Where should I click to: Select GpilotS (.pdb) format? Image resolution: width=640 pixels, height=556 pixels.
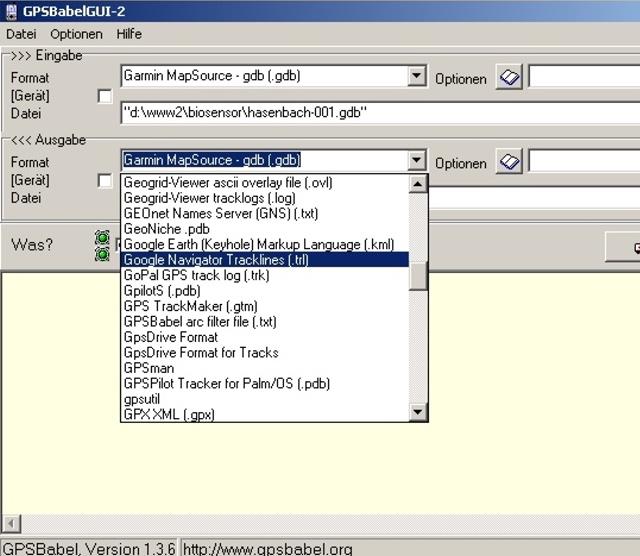[x=265, y=291]
